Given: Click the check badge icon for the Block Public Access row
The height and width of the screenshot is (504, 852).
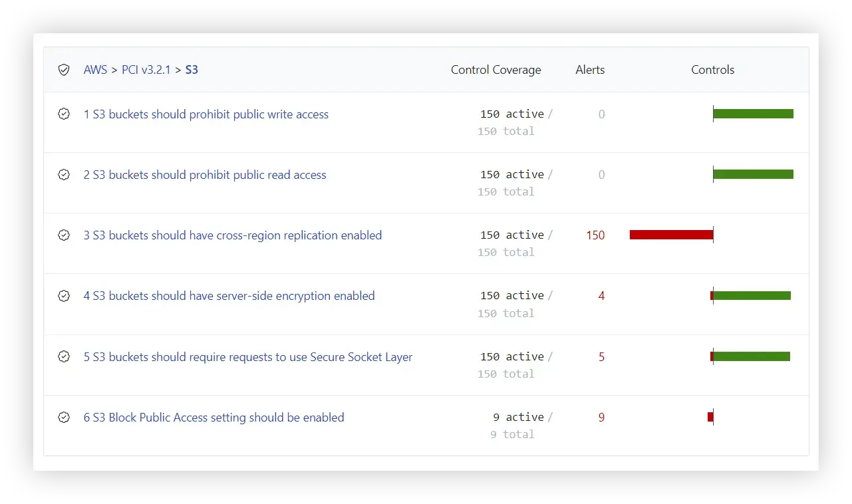Looking at the screenshot, I should [64, 418].
